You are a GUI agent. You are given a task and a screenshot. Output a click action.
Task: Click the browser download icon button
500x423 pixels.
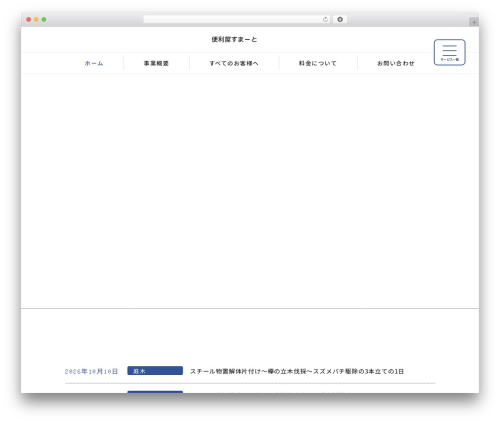[x=340, y=19]
